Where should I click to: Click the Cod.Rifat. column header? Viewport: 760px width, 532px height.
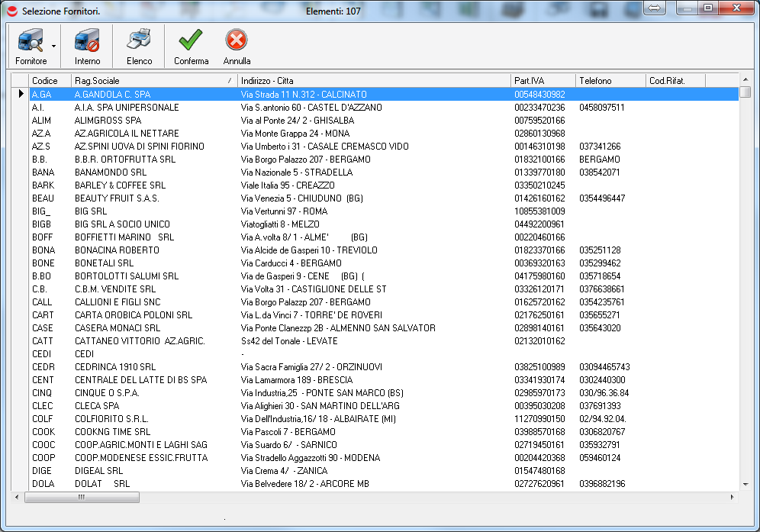(x=675, y=80)
